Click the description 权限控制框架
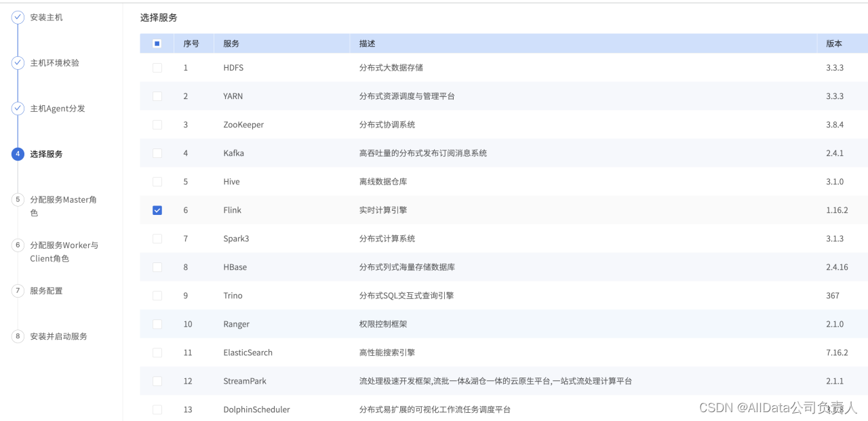The height and width of the screenshot is (421, 868). (383, 324)
